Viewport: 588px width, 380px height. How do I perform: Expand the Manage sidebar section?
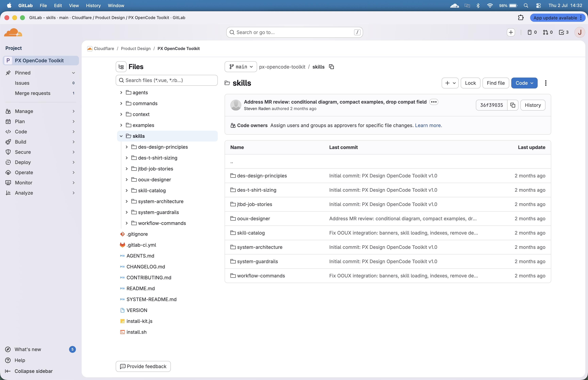click(x=40, y=111)
